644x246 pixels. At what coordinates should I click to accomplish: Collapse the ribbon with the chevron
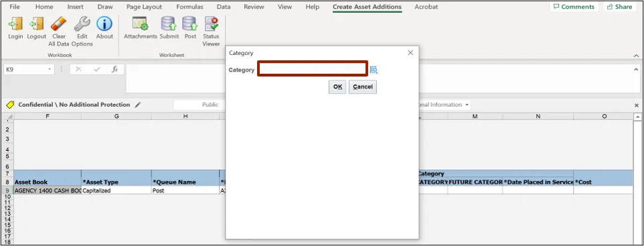[x=636, y=56]
